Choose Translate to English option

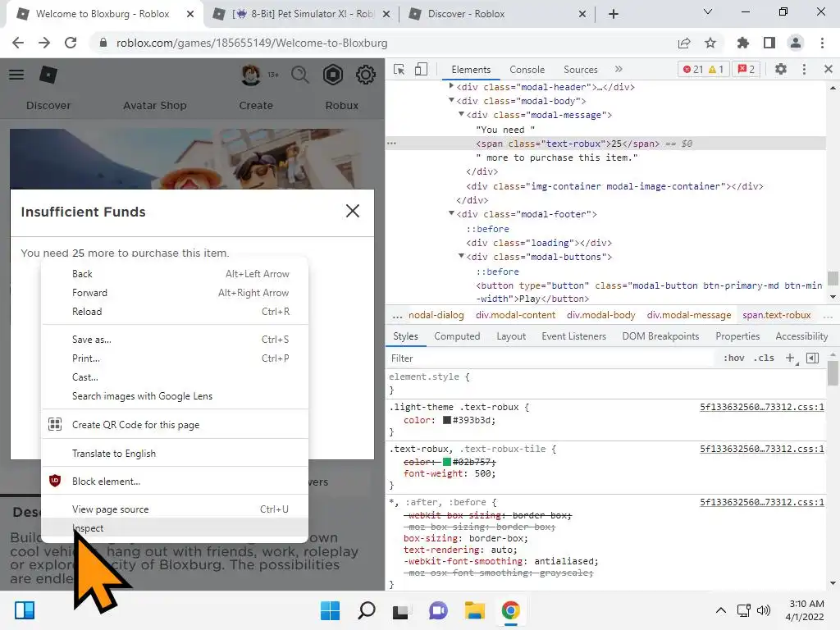175,453
